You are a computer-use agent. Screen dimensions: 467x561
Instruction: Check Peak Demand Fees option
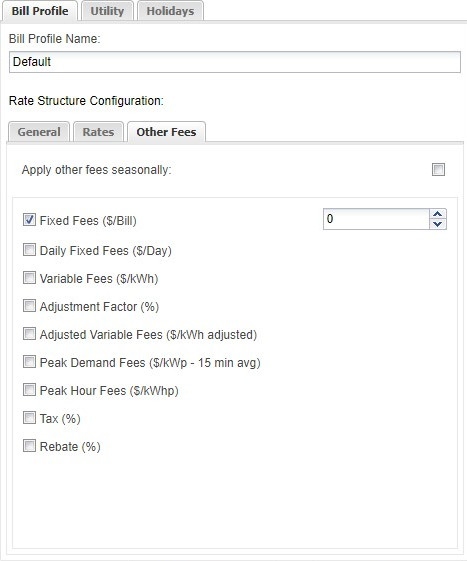point(29,362)
